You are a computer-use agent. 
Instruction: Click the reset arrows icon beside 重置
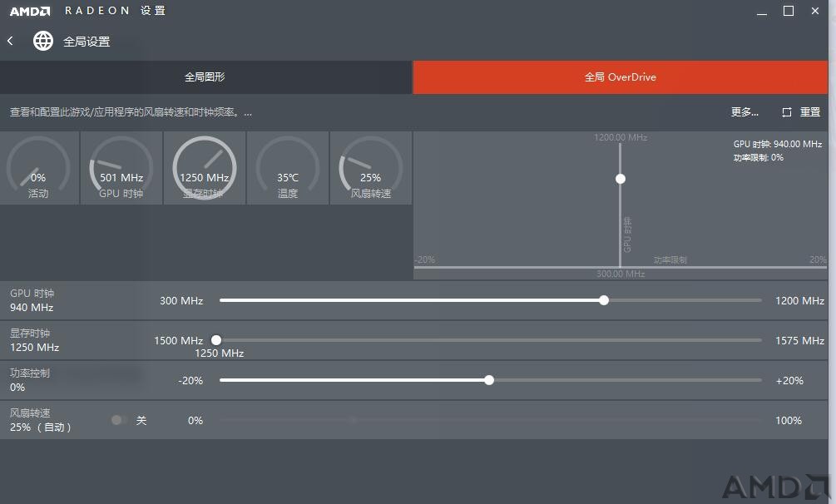[x=786, y=112]
